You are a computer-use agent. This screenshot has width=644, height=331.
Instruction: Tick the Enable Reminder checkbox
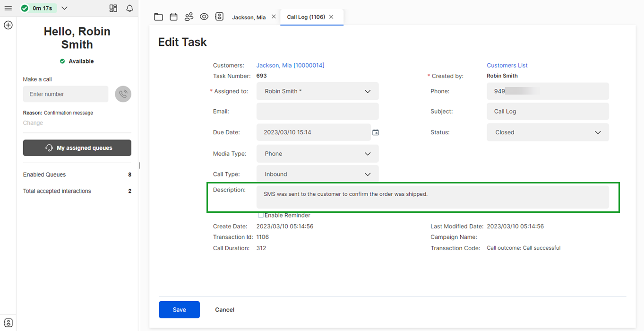tap(261, 215)
